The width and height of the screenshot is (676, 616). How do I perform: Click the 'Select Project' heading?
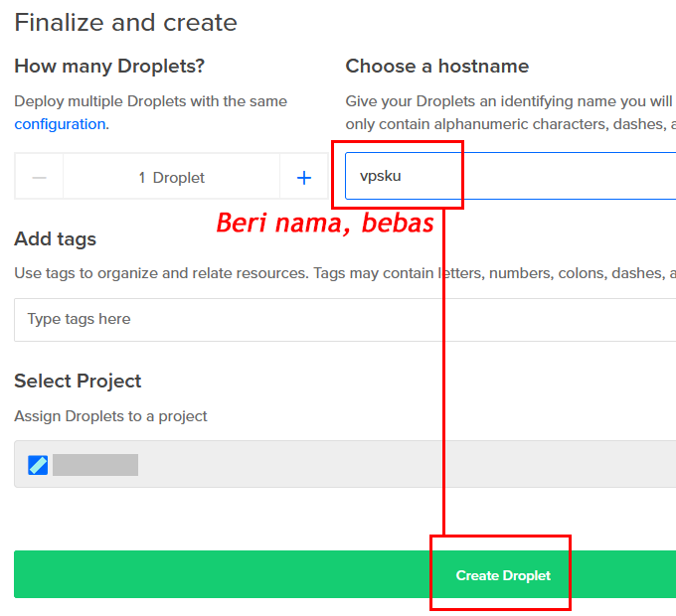coord(78,382)
